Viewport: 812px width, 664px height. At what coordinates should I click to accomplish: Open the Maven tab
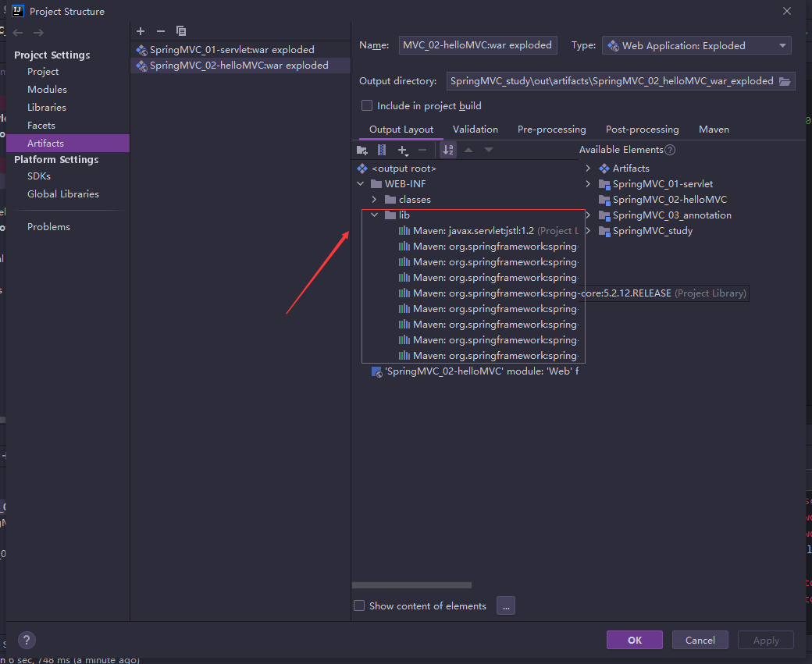click(714, 130)
